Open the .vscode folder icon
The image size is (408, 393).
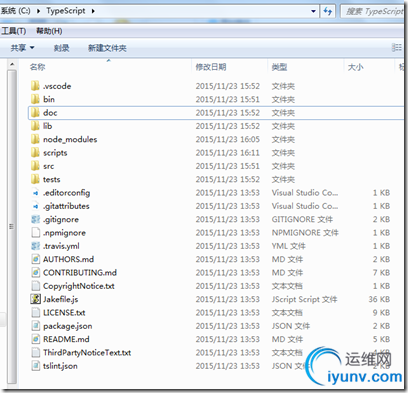coord(35,86)
